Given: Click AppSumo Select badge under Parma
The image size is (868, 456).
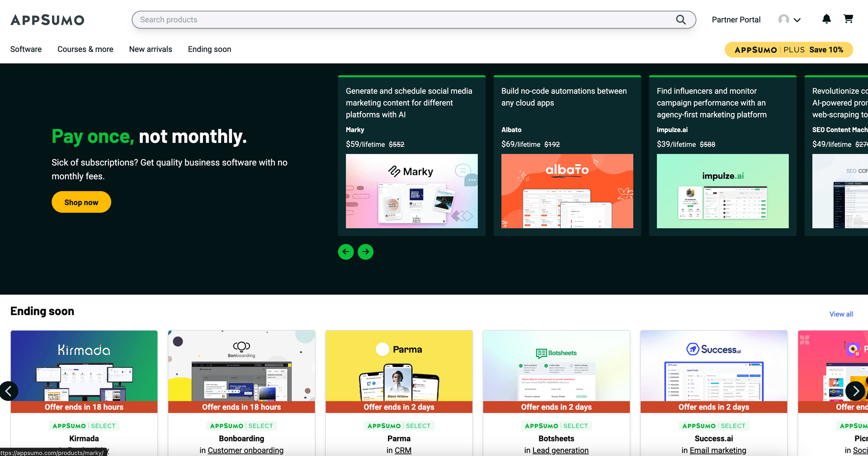Looking at the screenshot, I should coord(399,426).
